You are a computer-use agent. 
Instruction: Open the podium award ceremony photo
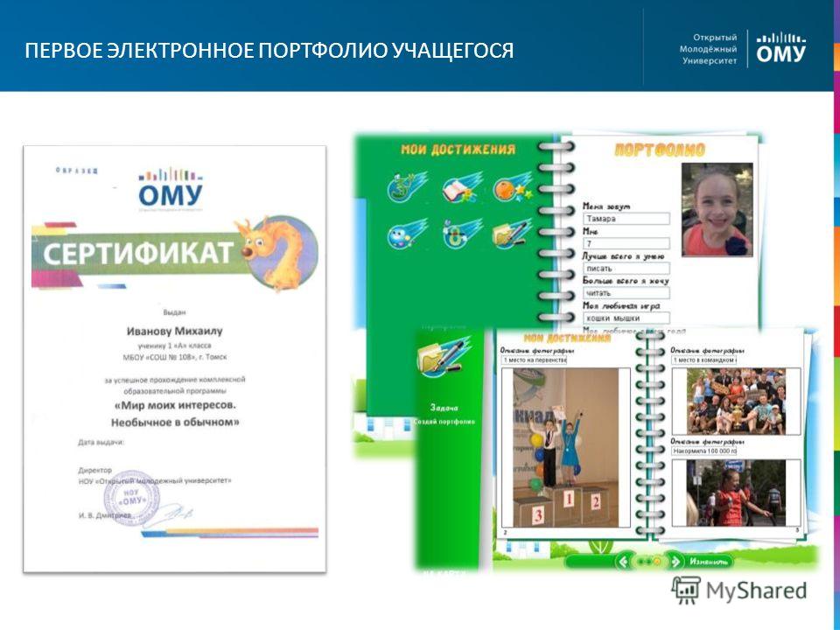click(565, 448)
